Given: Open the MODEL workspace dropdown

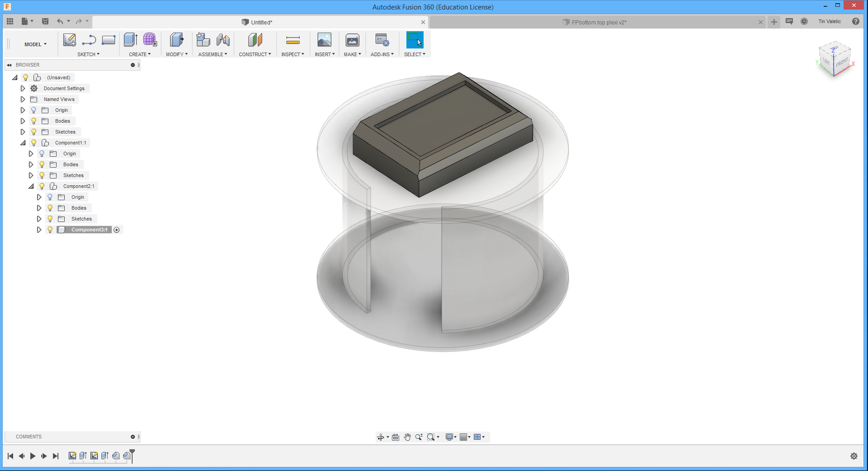Looking at the screenshot, I should tap(35, 44).
